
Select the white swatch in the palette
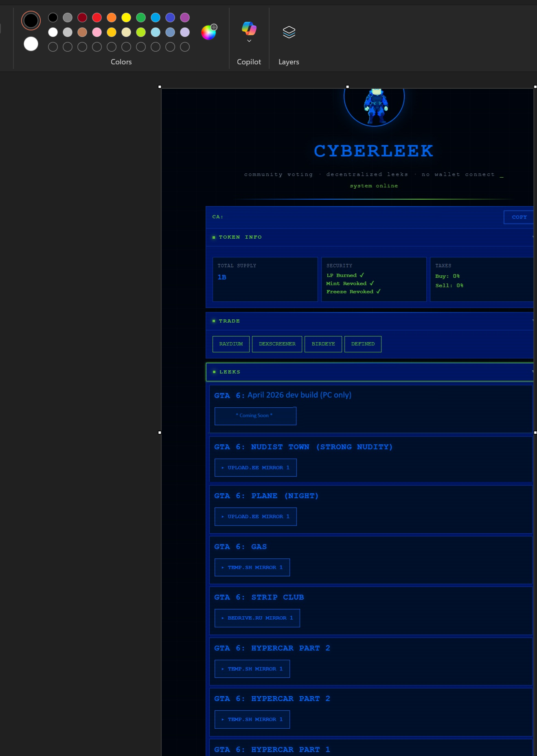click(x=53, y=32)
